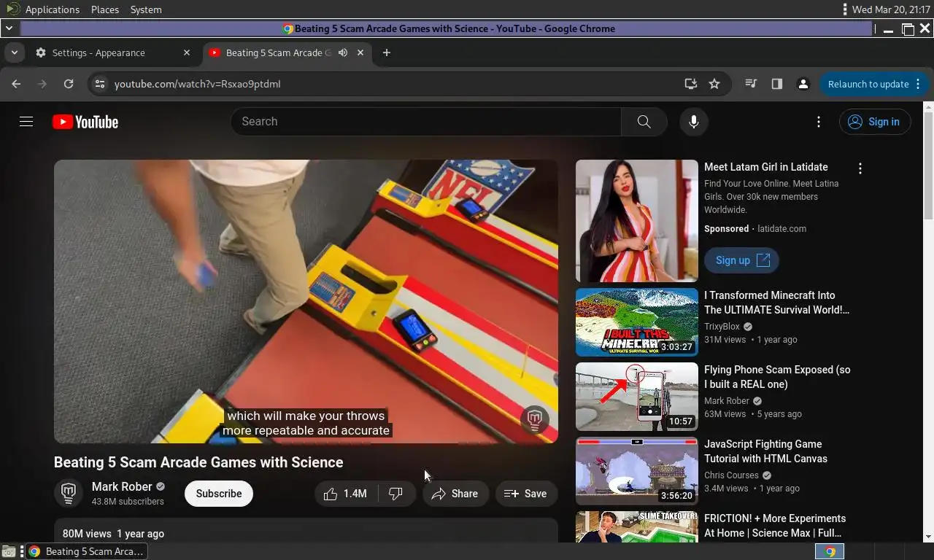Reload the current page

(x=69, y=84)
